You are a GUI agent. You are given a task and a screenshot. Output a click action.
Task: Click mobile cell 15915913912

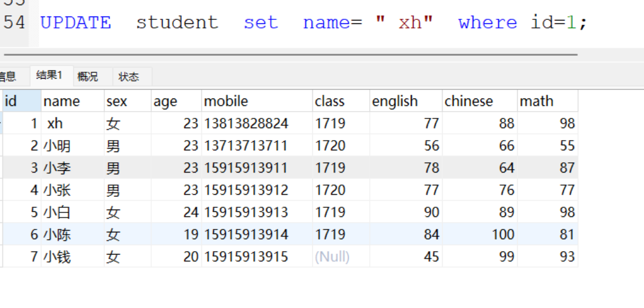coord(257,190)
